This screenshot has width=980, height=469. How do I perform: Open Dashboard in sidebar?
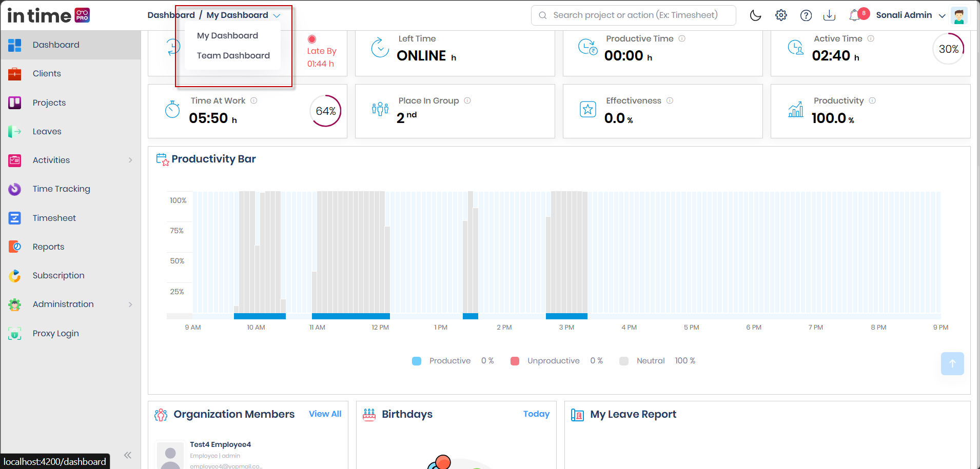71,45
